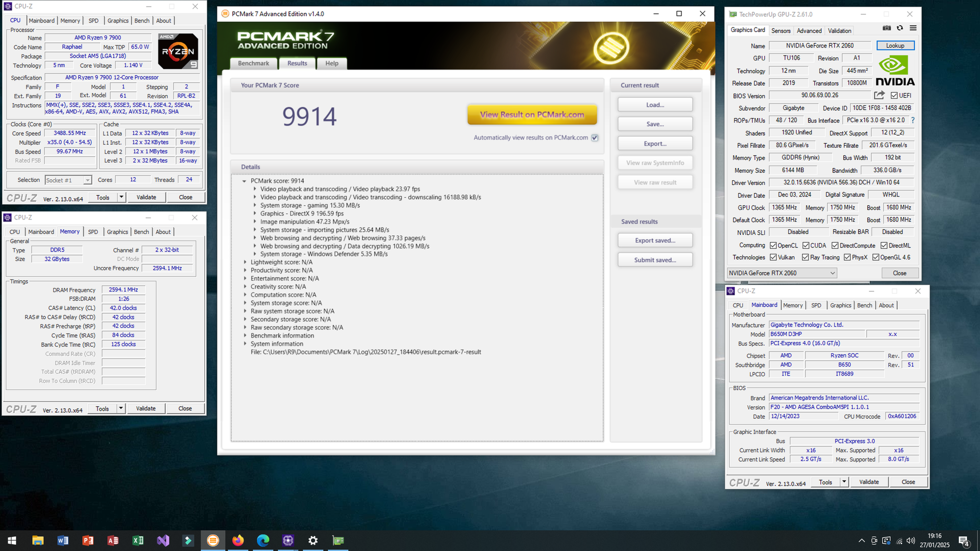Switch to CPU-Z taskbar icon

click(x=288, y=540)
